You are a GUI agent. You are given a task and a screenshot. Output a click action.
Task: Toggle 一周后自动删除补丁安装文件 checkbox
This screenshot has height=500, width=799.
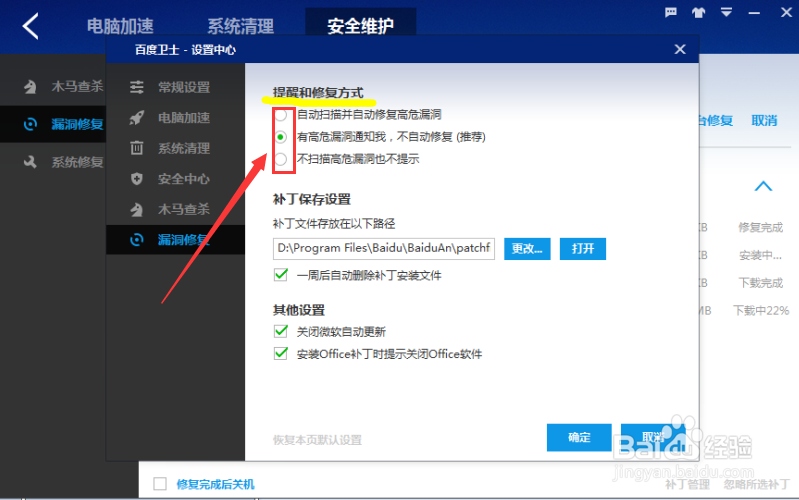[281, 275]
